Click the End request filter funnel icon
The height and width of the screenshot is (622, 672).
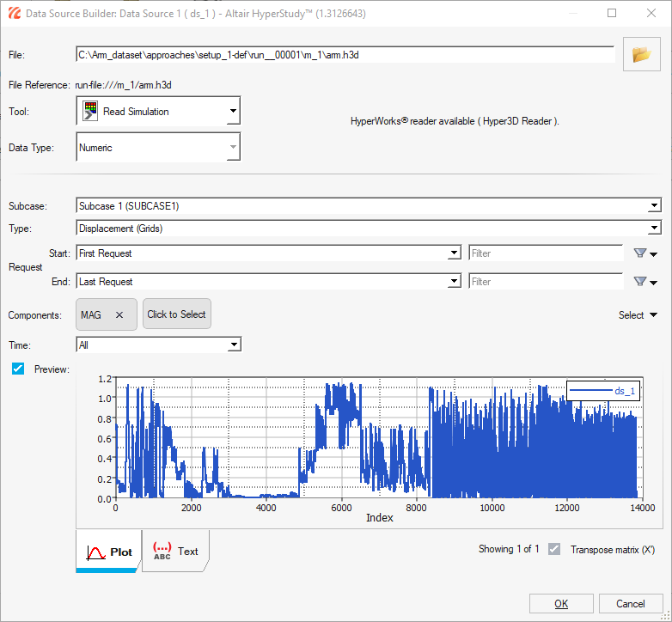[640, 282]
